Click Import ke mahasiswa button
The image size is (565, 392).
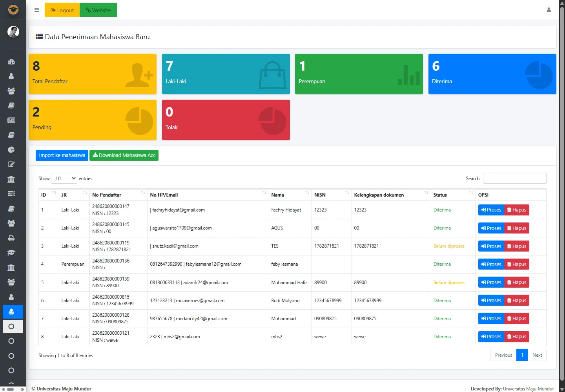coord(62,155)
